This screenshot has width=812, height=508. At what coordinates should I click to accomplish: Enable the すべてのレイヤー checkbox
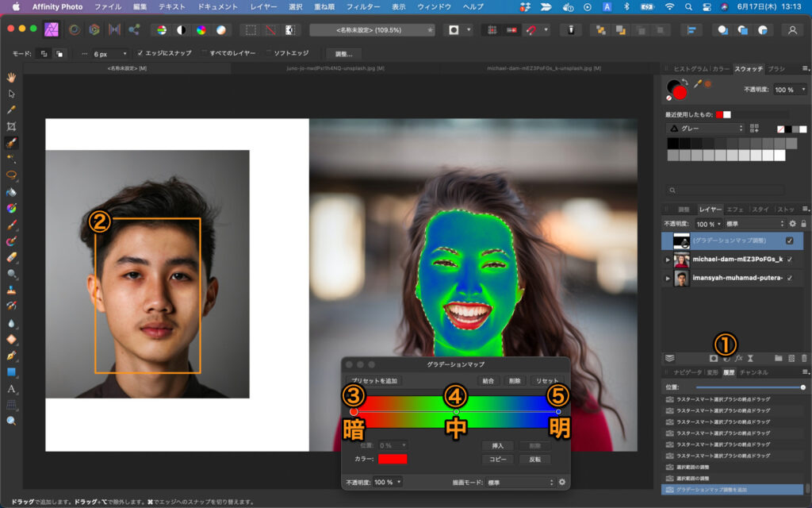(x=204, y=53)
